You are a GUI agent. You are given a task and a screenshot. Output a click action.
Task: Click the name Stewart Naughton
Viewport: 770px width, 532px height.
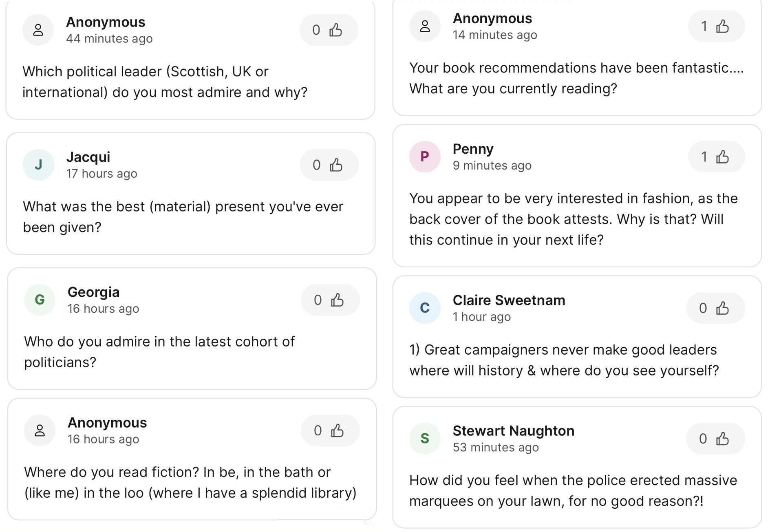(513, 430)
